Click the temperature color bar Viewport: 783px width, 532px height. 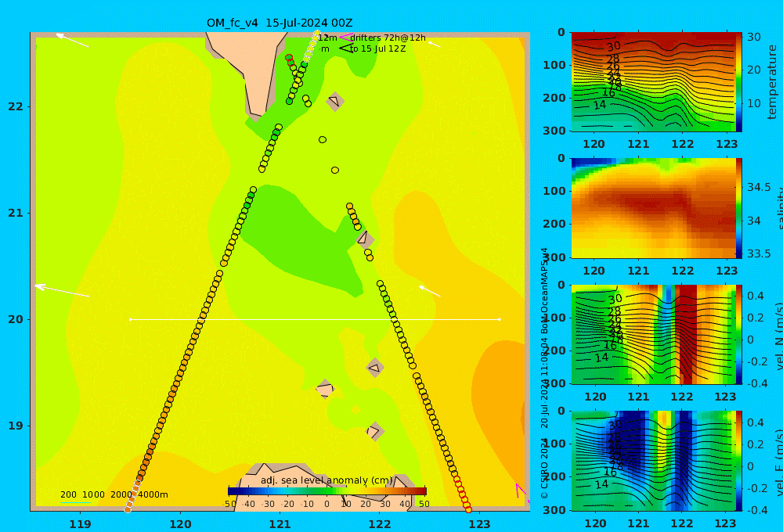[x=739, y=82]
